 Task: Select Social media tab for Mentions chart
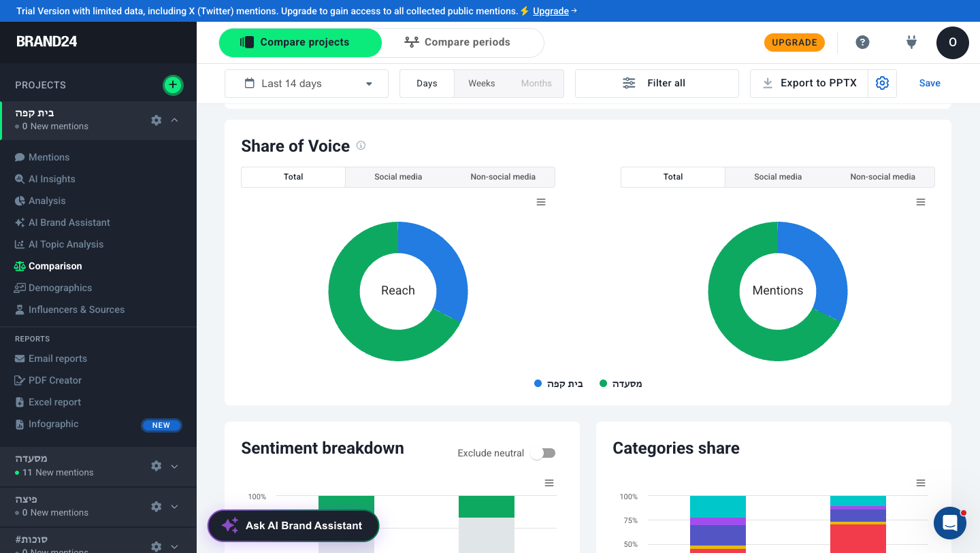click(778, 177)
